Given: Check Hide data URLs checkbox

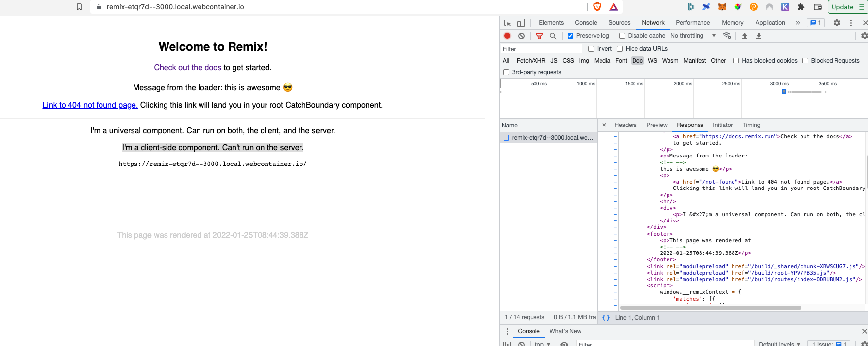Looking at the screenshot, I should pos(620,49).
